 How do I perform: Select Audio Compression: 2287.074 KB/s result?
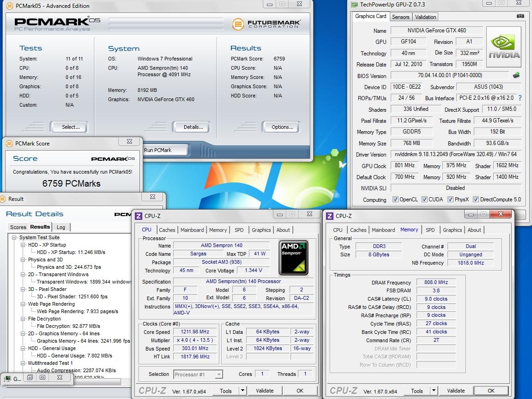point(76,370)
